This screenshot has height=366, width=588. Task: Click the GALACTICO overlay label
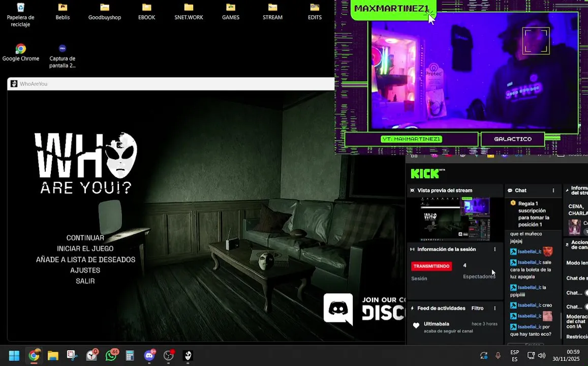click(x=513, y=139)
